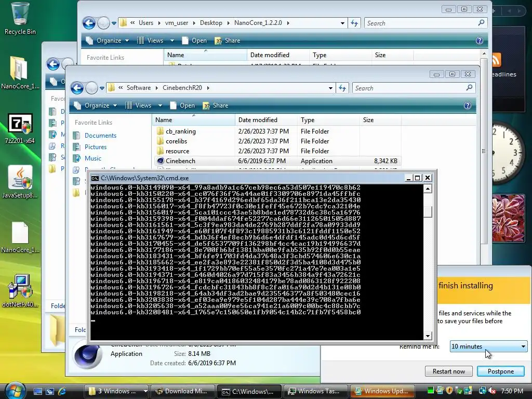Open Organize dropdown in NanoCore window
532x399 pixels.
pos(108,41)
